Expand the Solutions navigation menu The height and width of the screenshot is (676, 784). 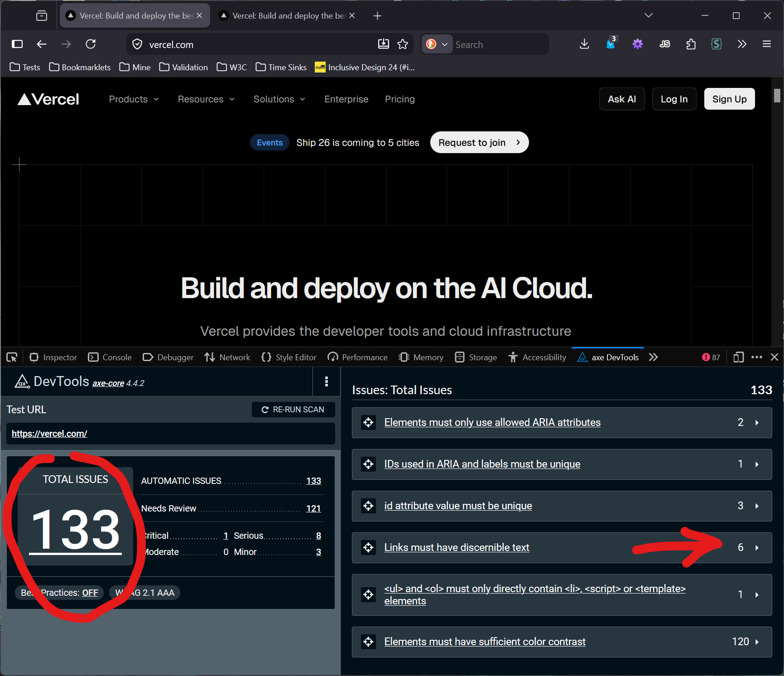coord(279,99)
